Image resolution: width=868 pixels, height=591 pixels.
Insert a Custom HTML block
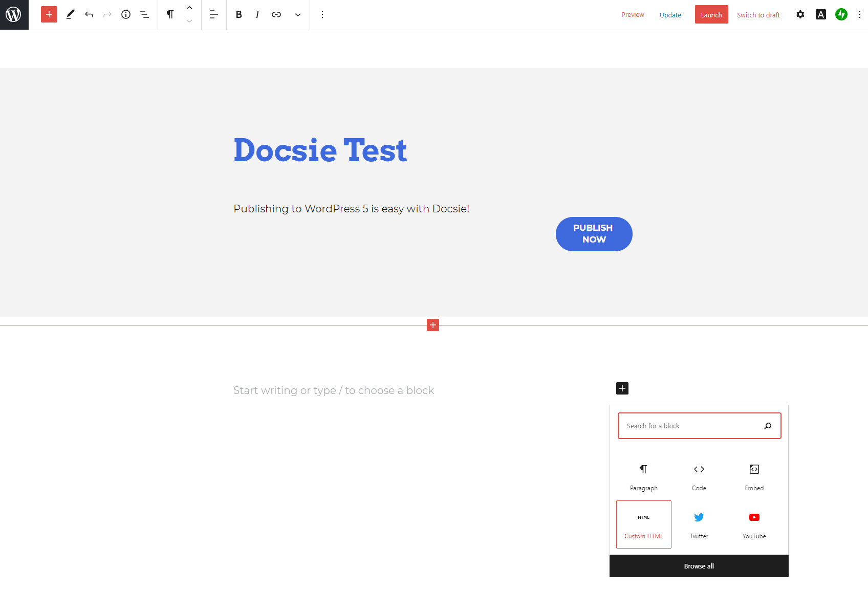point(644,524)
